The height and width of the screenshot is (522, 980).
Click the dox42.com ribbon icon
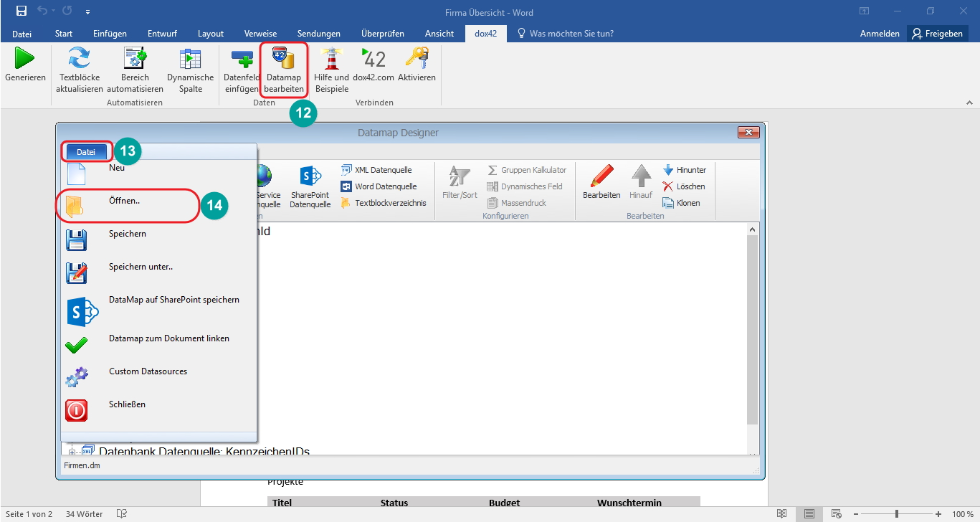[374, 58]
